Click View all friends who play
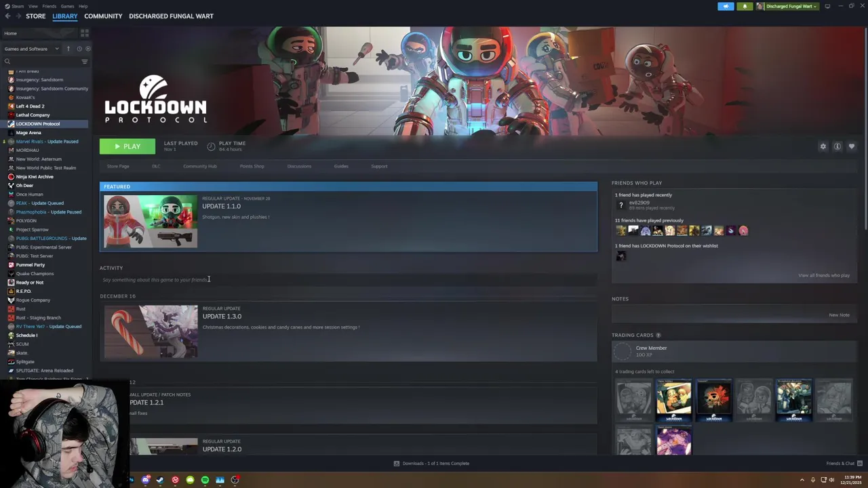Screen dimensions: 868x488 [824, 275]
